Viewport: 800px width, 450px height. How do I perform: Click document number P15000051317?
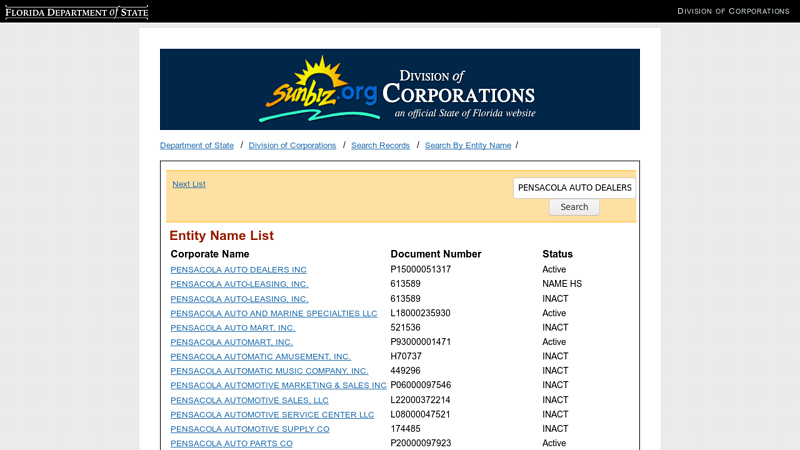pyautogui.click(x=421, y=269)
